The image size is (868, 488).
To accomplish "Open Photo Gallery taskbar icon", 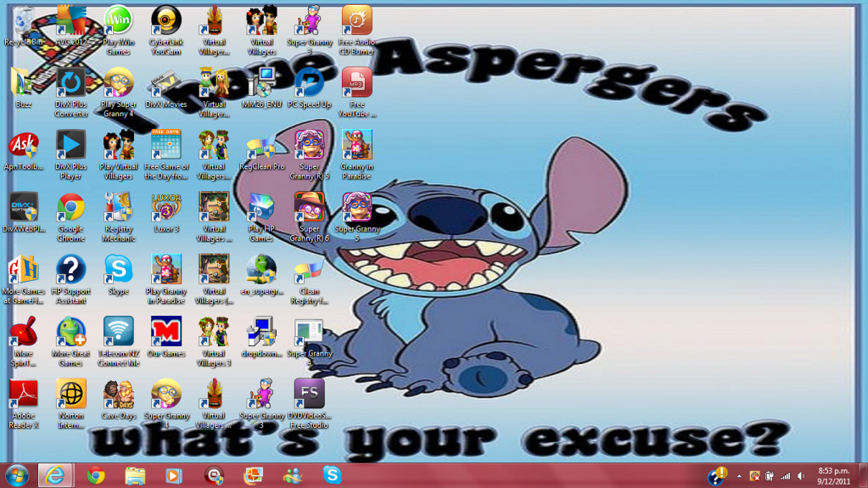I will tap(253, 476).
